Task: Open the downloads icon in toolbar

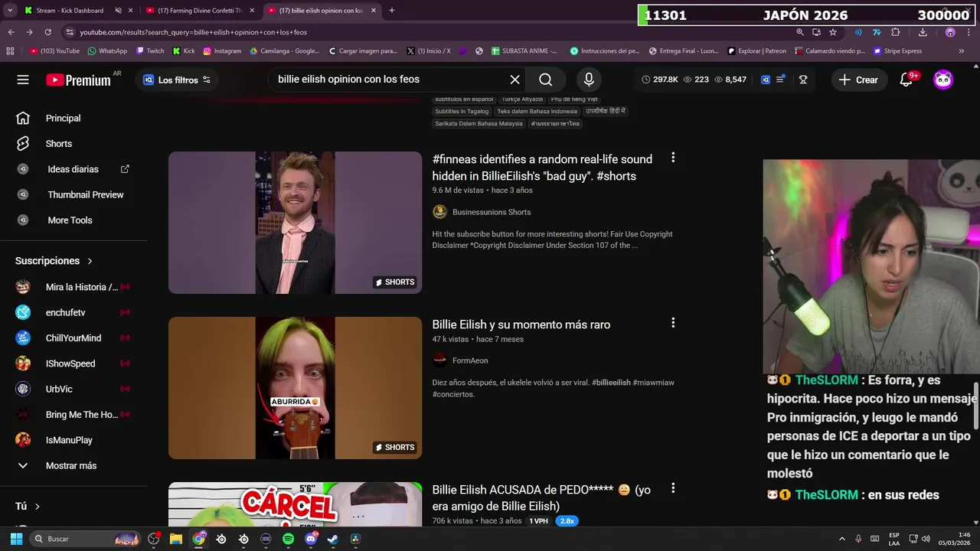Action: (923, 32)
